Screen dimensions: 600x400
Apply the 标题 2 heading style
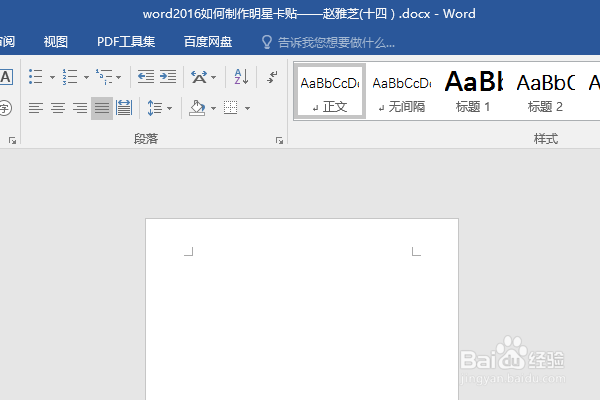tap(545, 91)
